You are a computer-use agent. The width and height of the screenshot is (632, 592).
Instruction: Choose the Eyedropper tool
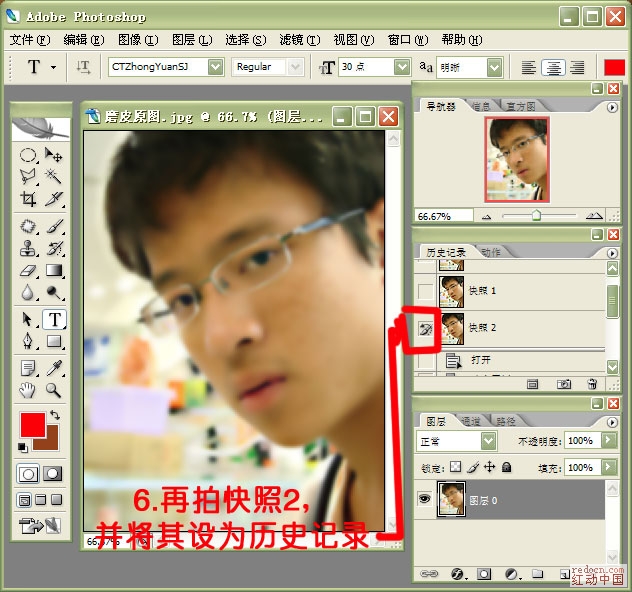click(53, 368)
